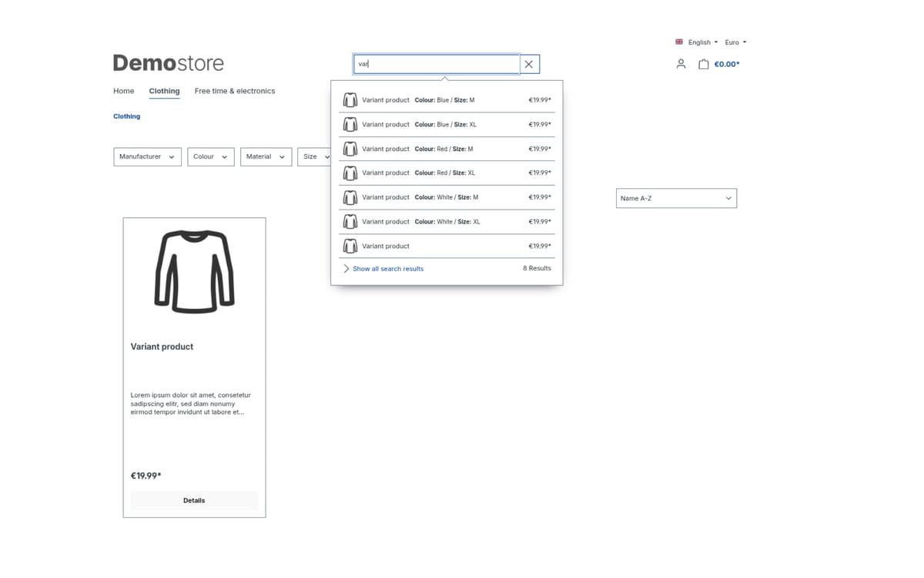Open the Manufacturer filter dropdown
The height and width of the screenshot is (578, 924).
click(147, 156)
